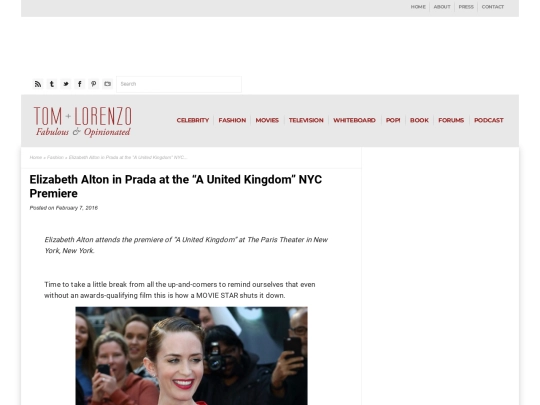Open the WHITEBOARD menu item
This screenshot has width=540, height=405.
(354, 120)
